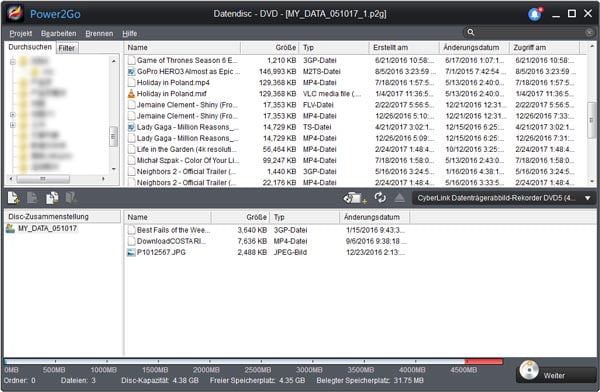Screen dimensions: 600x392
Task: Click the 146,993 KB size cell
Action: pyautogui.click(x=277, y=71)
